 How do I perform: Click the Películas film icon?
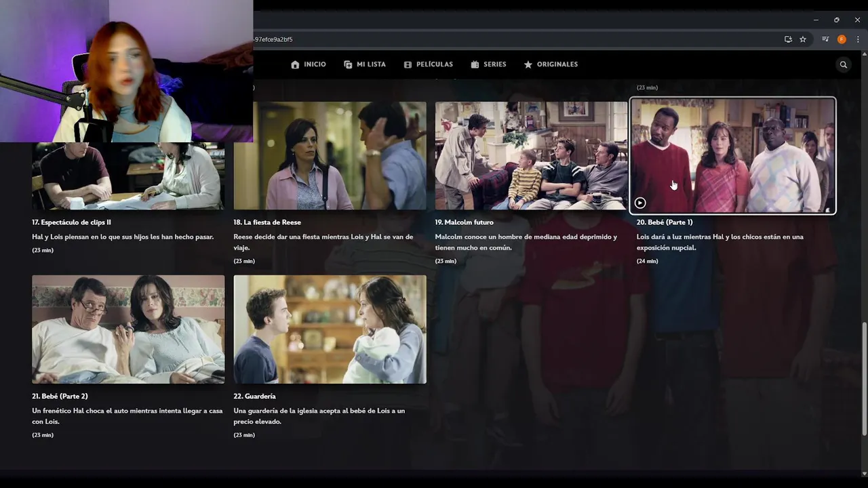point(408,64)
